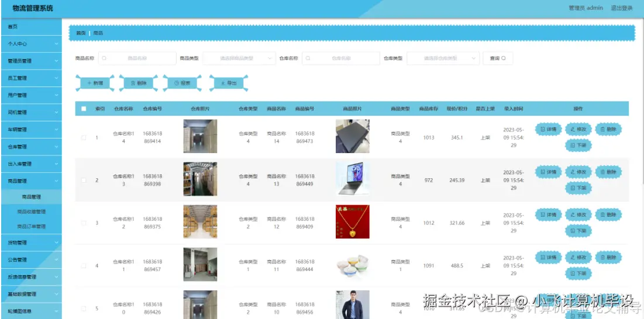Click the 商品名称 search input field
This screenshot has height=319, width=644.
137,58
